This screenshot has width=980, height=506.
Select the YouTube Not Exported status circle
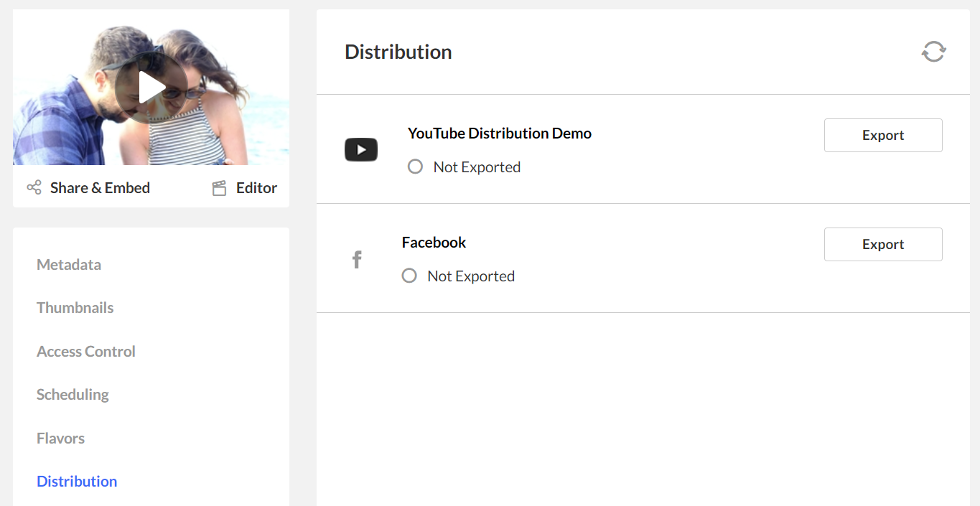coord(415,167)
